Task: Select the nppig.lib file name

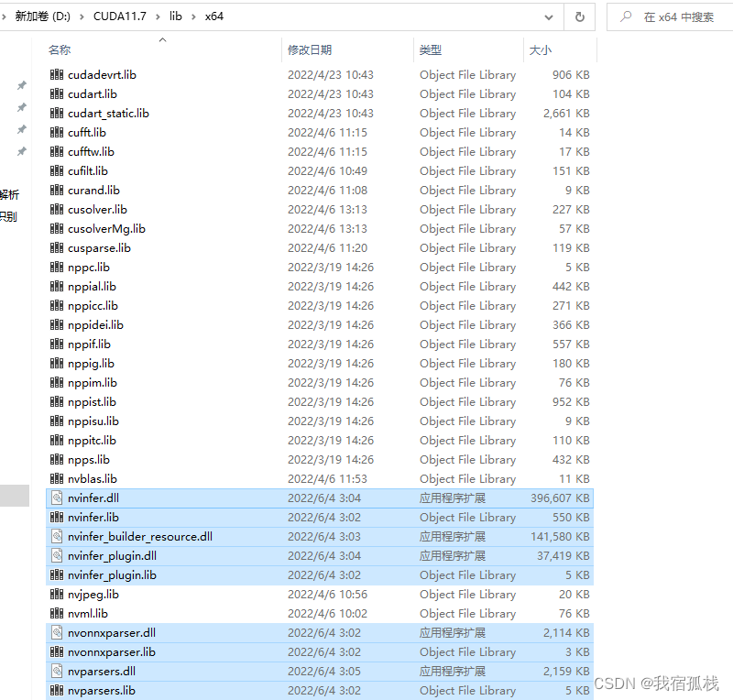Action: (x=91, y=363)
